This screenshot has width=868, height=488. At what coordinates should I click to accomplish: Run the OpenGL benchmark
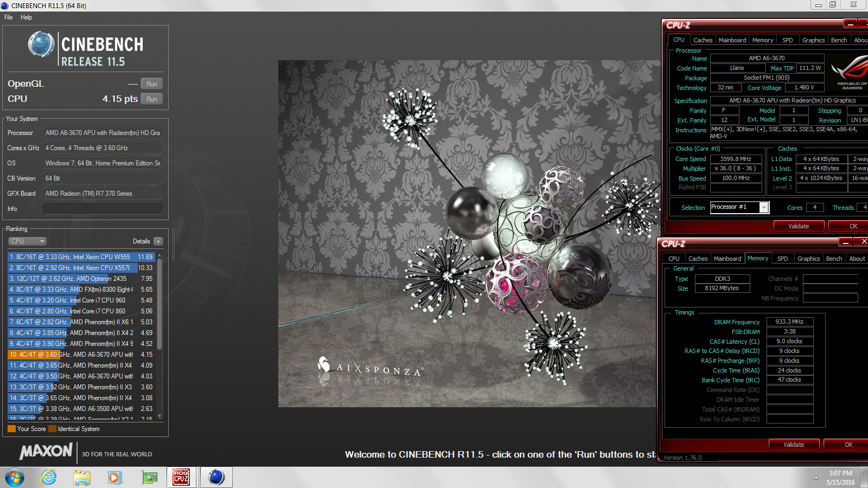[x=152, y=84]
